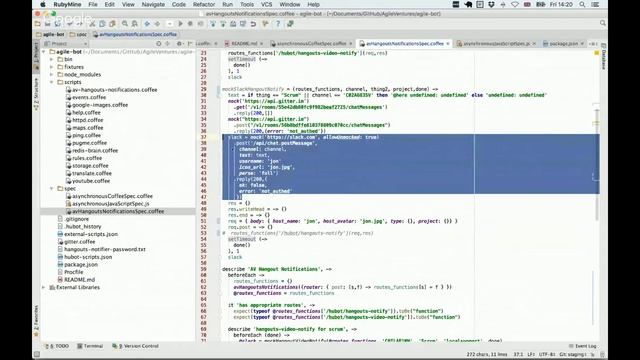
Task: Click the Help question mark icon
Action: [x=278, y=24]
